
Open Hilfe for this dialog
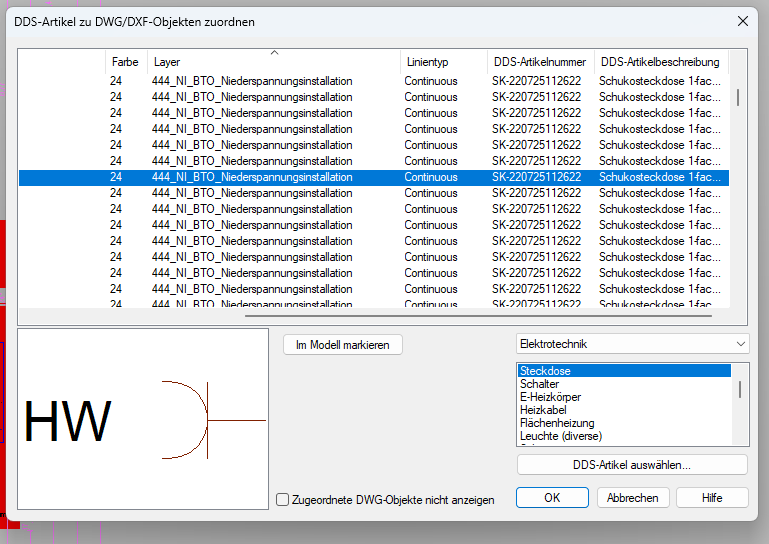(712, 498)
